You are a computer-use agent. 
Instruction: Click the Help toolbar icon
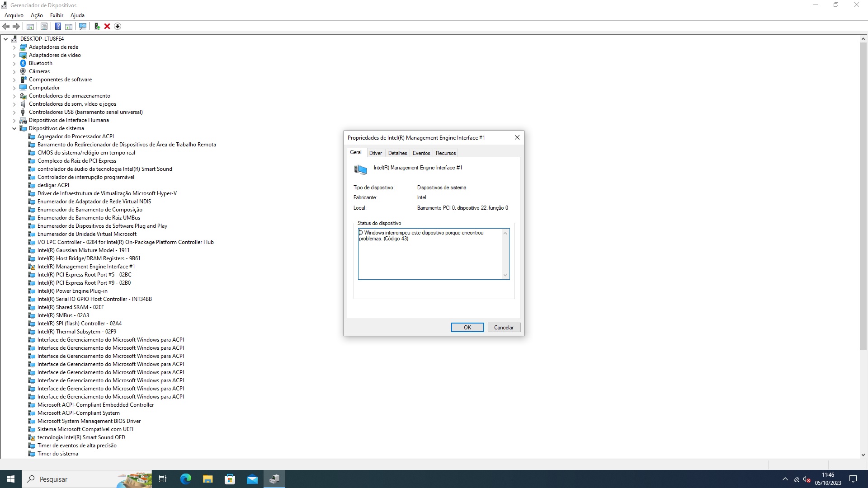58,26
